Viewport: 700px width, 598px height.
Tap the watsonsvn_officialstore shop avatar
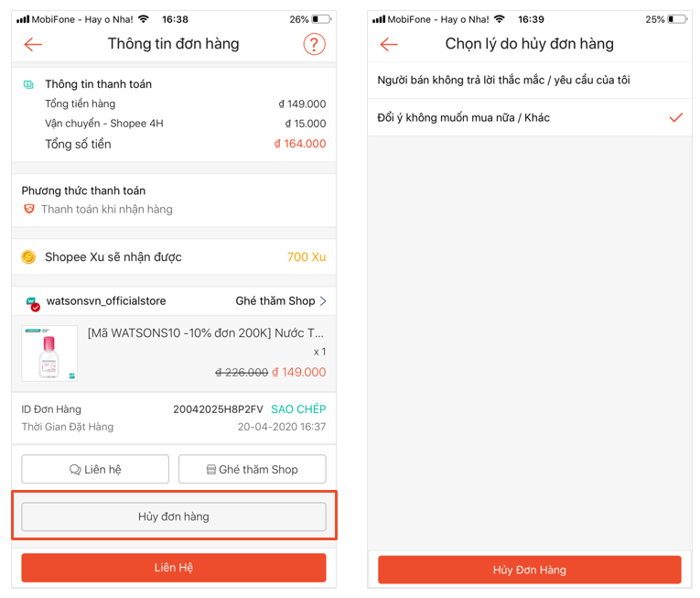tap(33, 302)
